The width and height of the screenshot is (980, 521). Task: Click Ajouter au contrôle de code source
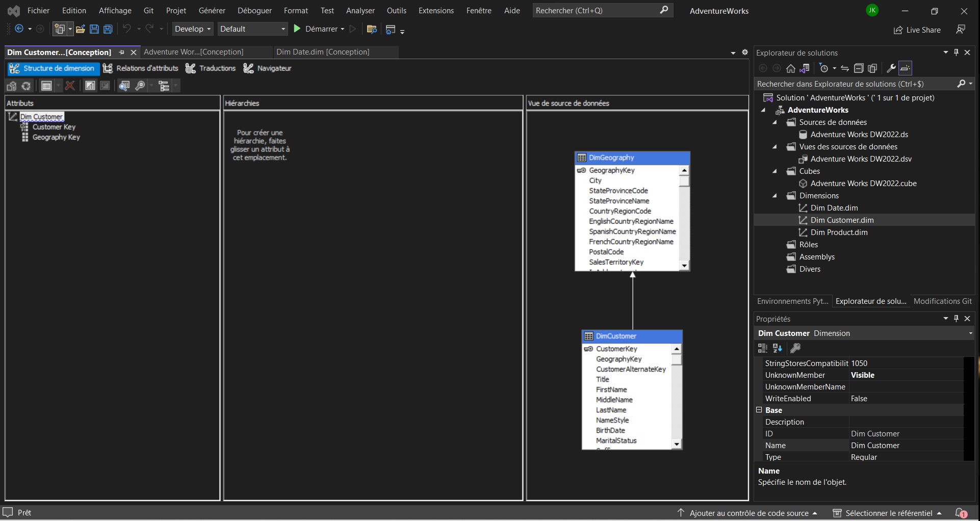point(747,513)
